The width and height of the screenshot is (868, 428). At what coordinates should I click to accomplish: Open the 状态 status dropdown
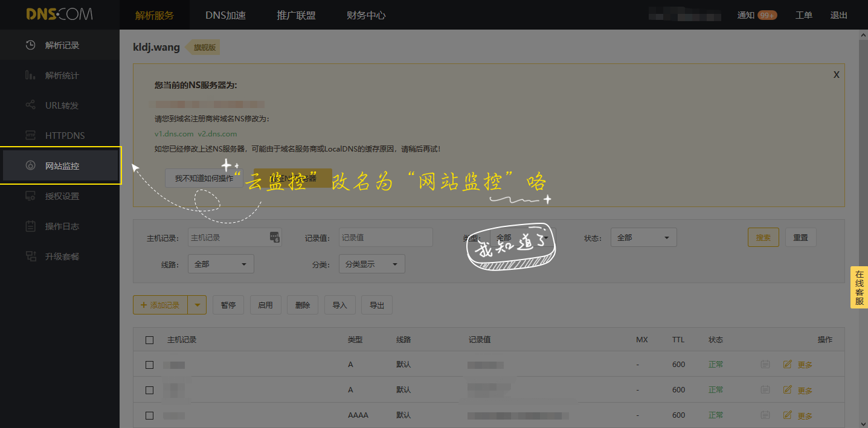pyautogui.click(x=643, y=238)
